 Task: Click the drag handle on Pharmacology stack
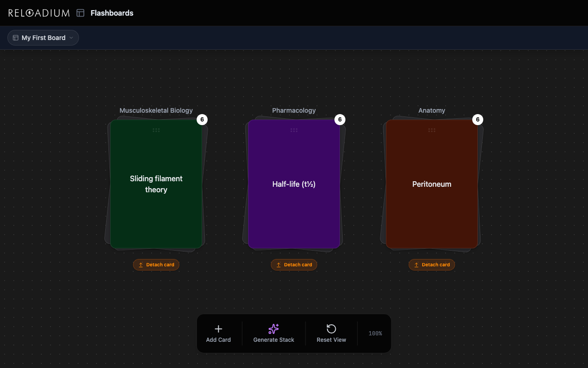pyautogui.click(x=294, y=130)
